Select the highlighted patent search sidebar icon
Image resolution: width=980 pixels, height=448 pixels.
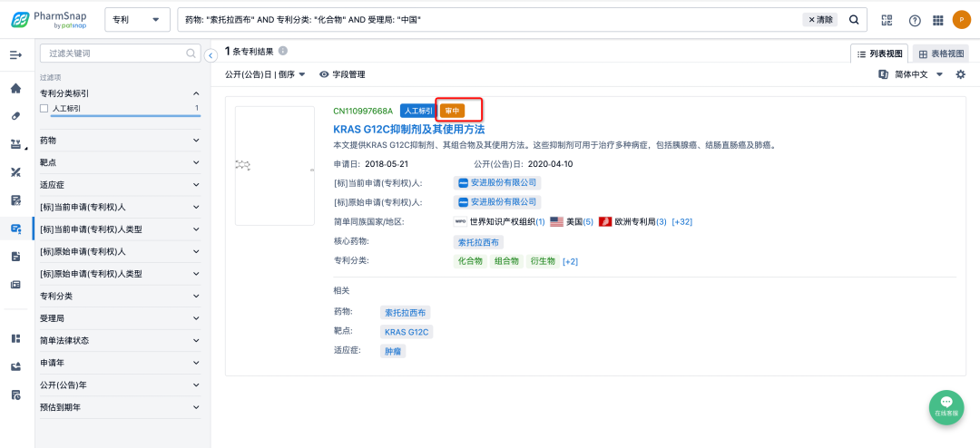point(16,229)
